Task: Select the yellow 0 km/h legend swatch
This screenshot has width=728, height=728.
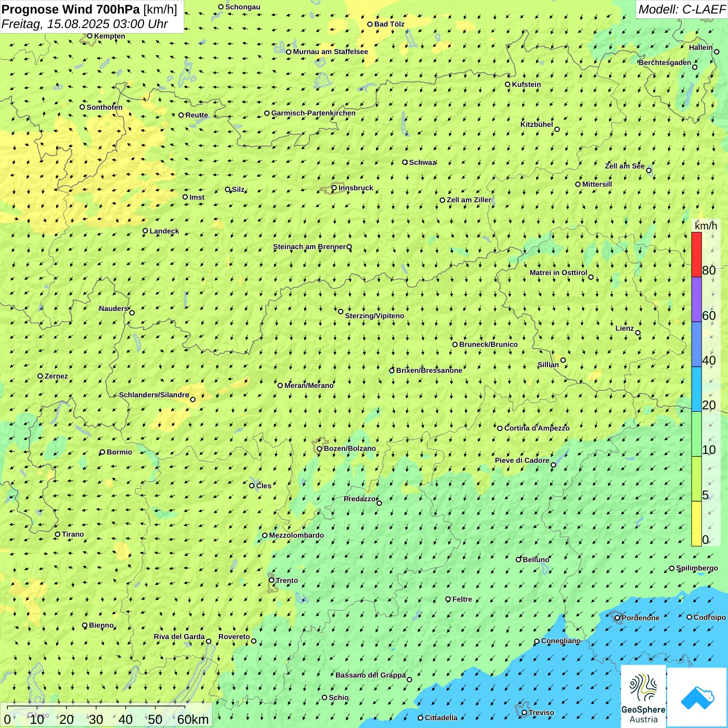Action: click(696, 524)
